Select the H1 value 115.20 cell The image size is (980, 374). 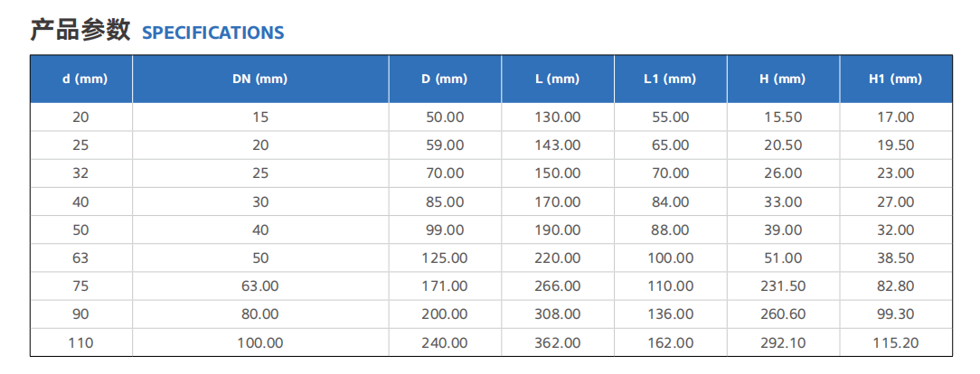tap(896, 342)
